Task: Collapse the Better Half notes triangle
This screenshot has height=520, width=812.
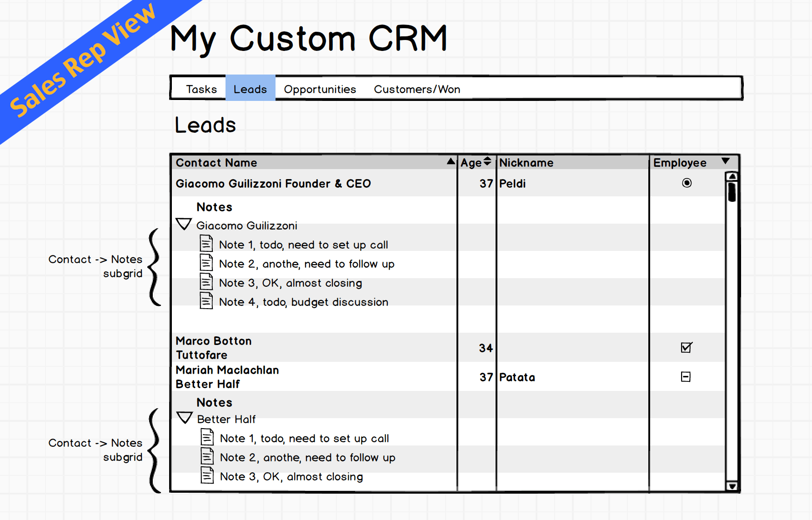Action: (x=185, y=417)
